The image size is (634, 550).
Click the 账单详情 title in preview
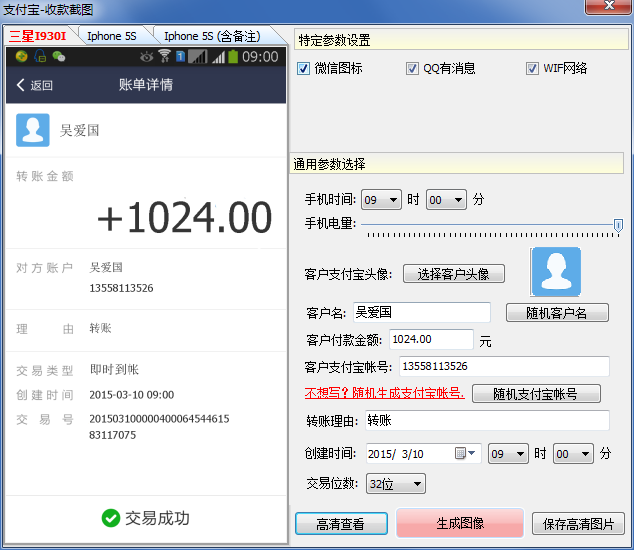coord(146,85)
